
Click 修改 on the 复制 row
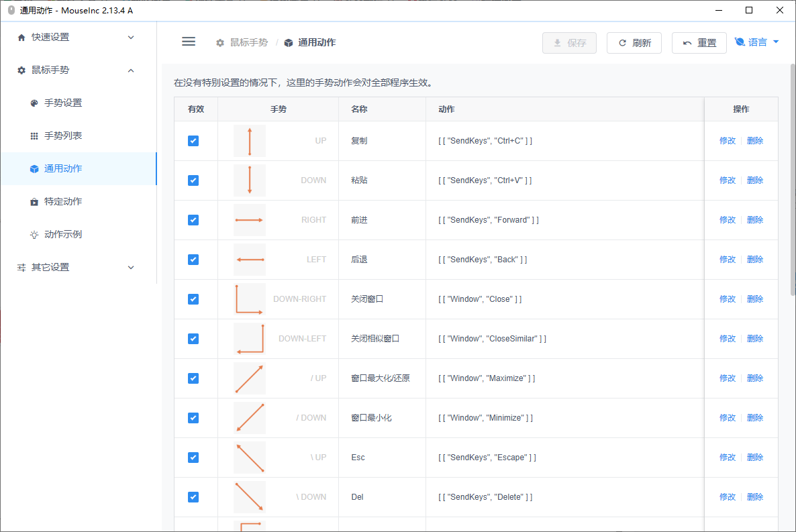pyautogui.click(x=727, y=141)
